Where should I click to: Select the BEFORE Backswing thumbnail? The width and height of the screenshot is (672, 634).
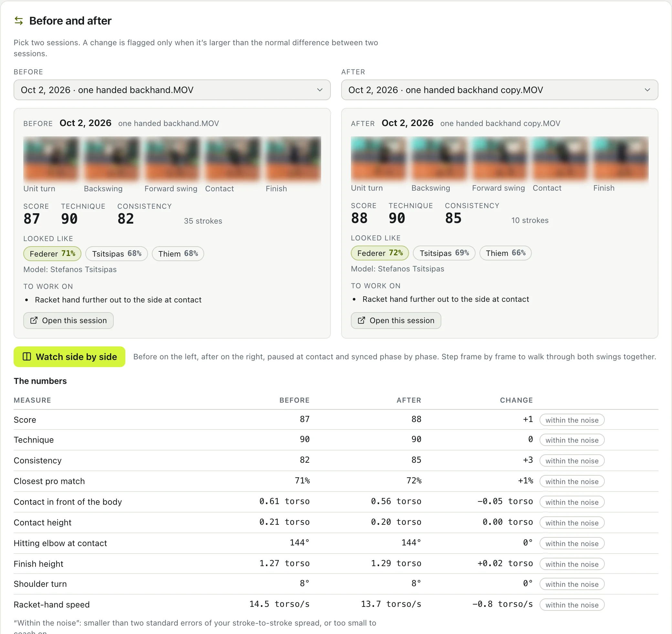point(111,158)
